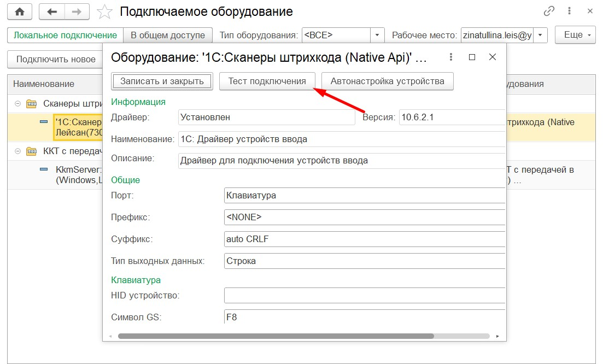Open main window three-dot menu

pos(569,11)
